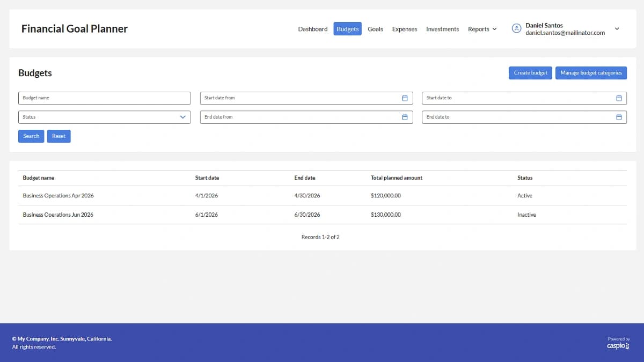
Task: Click into the Start date to field
Action: tap(524, 98)
